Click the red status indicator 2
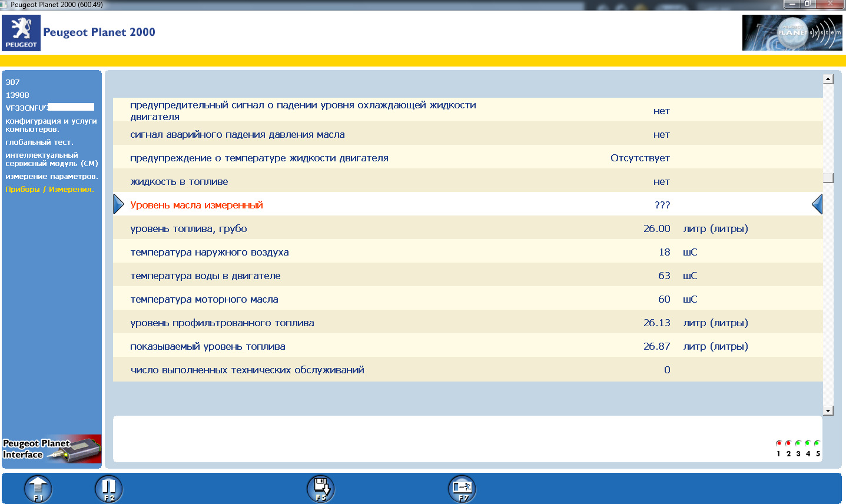846x504 pixels. point(788,443)
